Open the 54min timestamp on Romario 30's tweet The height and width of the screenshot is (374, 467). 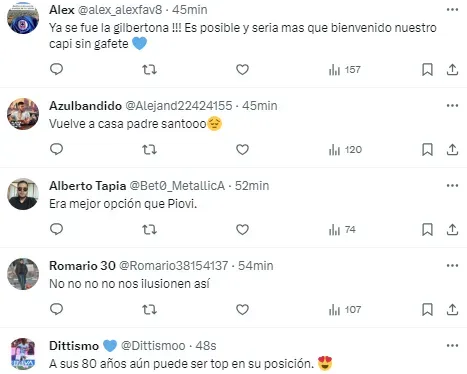256,266
